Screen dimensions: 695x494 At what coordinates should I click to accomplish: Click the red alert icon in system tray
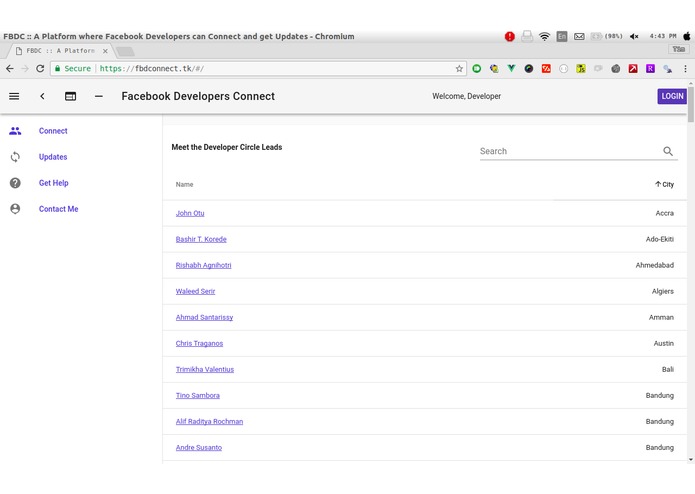pos(510,36)
